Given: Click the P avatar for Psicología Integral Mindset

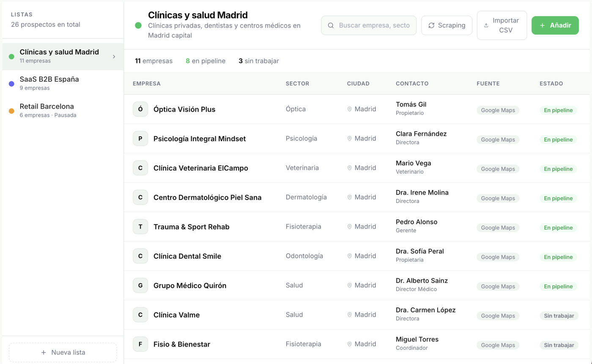Looking at the screenshot, I should [x=140, y=139].
